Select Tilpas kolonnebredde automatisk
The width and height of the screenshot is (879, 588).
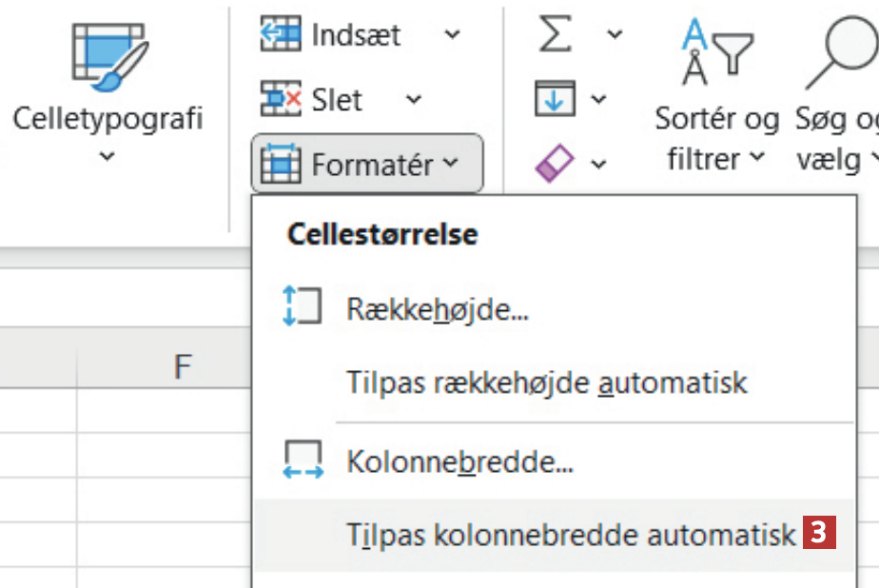pyautogui.click(x=571, y=535)
